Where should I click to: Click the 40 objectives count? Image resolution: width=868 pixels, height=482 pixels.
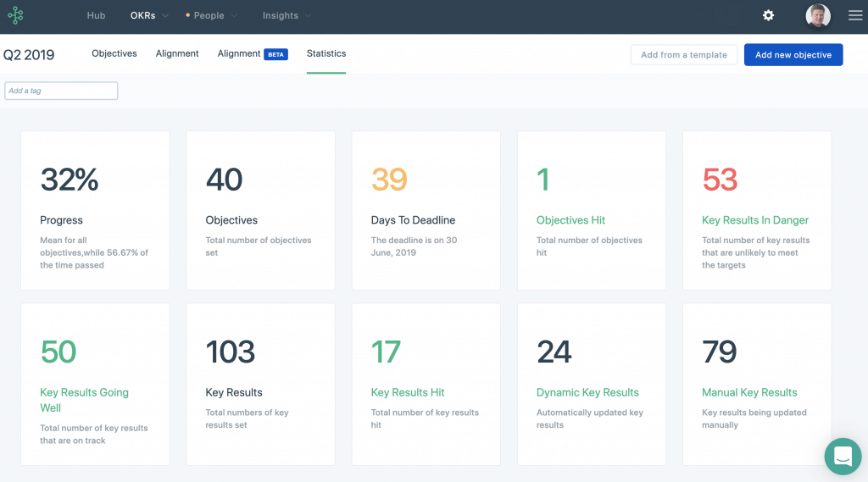pos(224,180)
